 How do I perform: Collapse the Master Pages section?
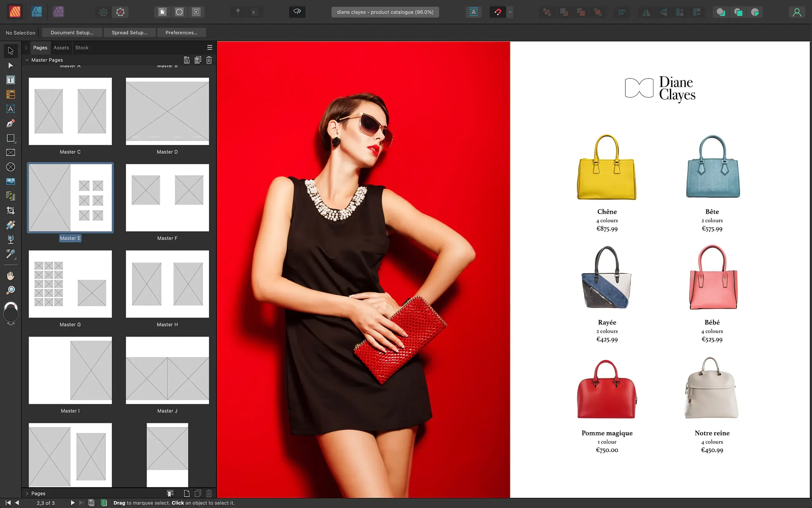pos(27,60)
